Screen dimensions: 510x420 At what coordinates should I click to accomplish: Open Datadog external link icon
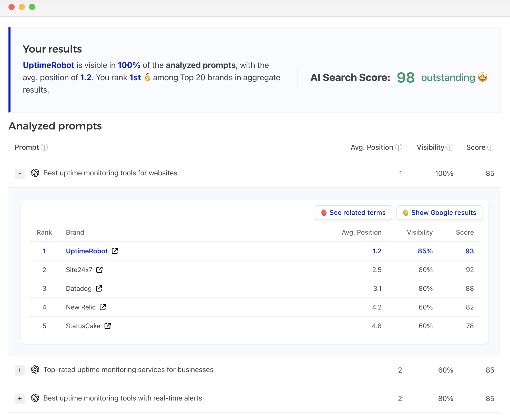99,288
